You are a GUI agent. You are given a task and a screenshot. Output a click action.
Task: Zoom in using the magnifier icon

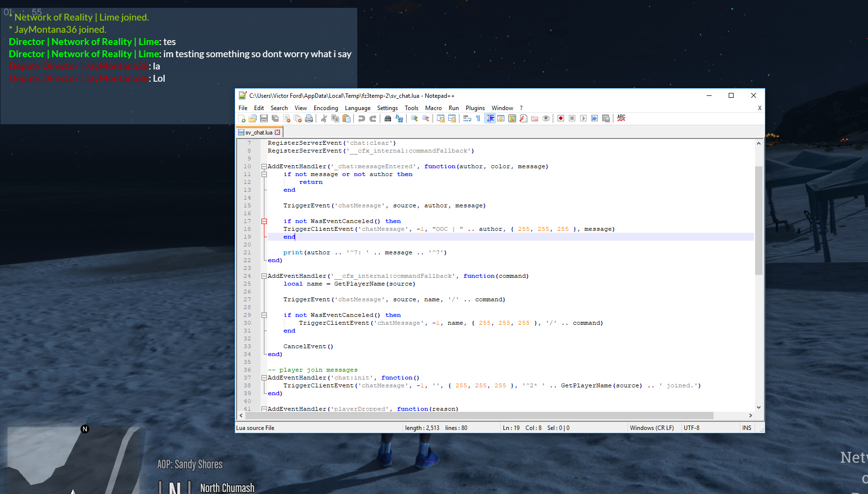[x=413, y=118]
